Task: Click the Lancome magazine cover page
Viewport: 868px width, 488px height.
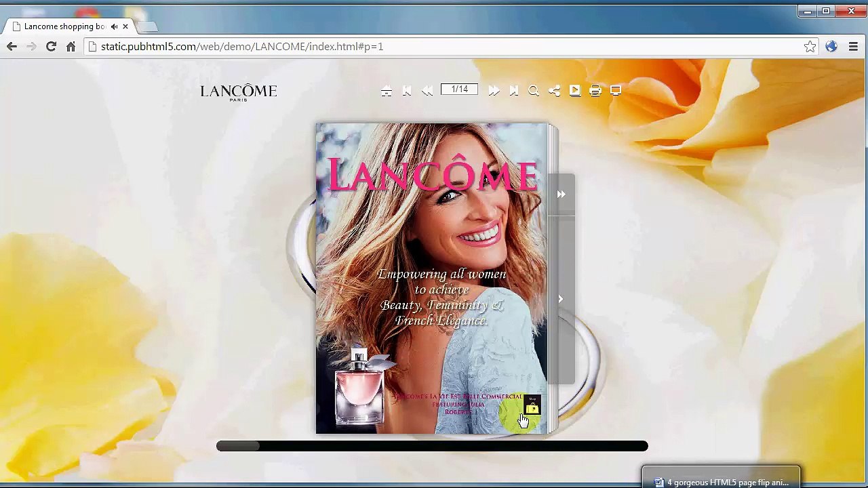Action: coord(431,278)
